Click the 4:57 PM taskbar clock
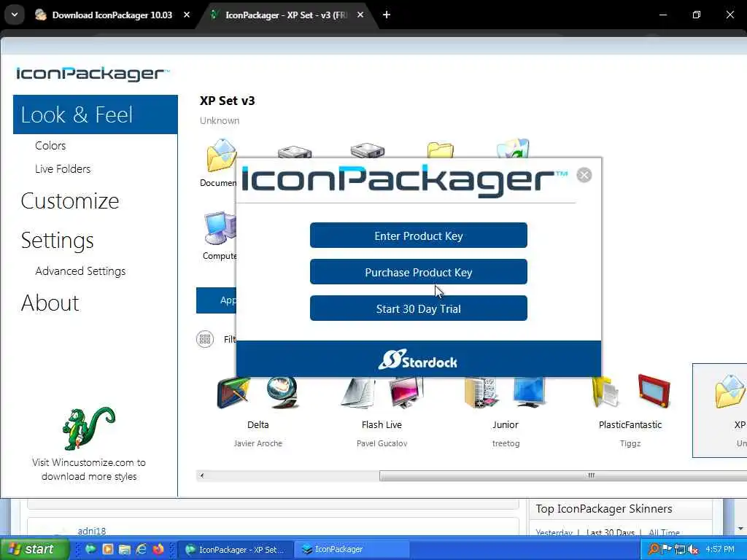 [720, 549]
